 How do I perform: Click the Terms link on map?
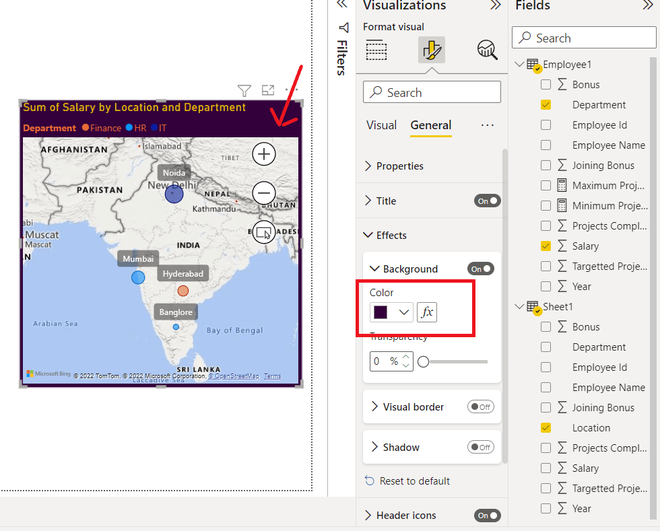(x=272, y=376)
